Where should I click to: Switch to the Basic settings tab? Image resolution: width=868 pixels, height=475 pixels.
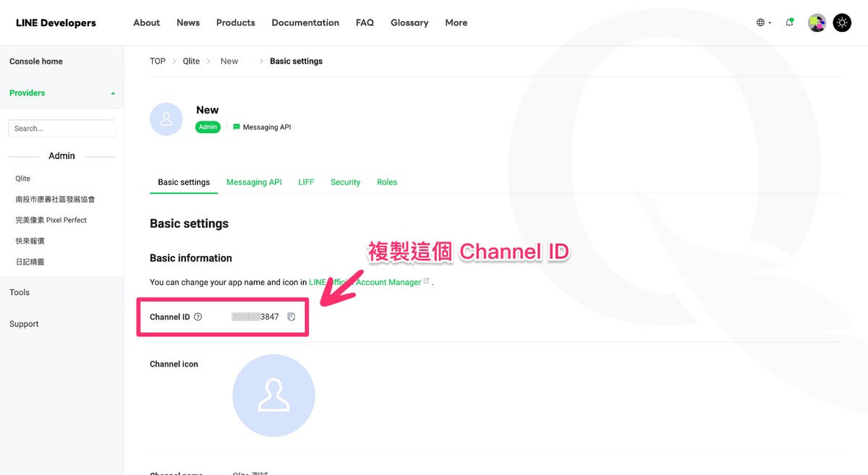184,182
